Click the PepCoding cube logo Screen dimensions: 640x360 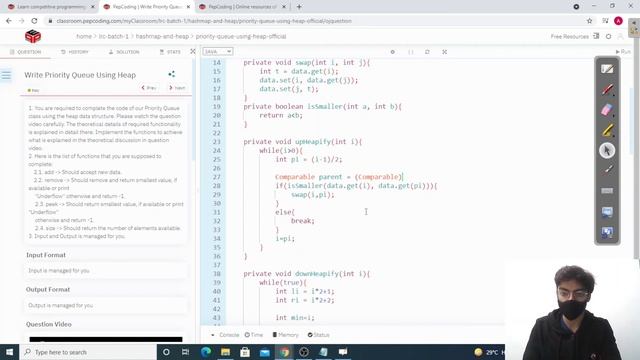(x=33, y=36)
